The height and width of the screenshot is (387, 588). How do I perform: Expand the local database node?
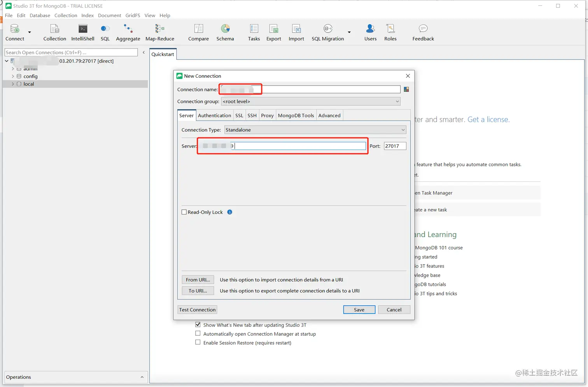point(13,84)
